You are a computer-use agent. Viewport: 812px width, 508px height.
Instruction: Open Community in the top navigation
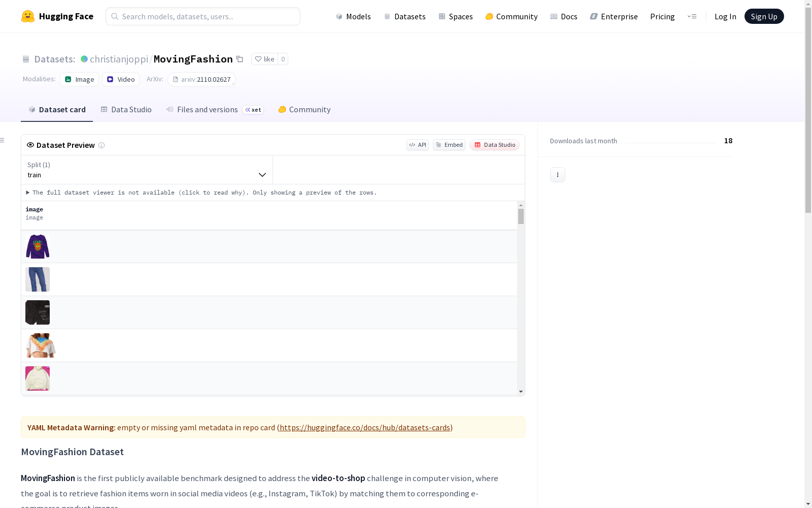click(512, 16)
